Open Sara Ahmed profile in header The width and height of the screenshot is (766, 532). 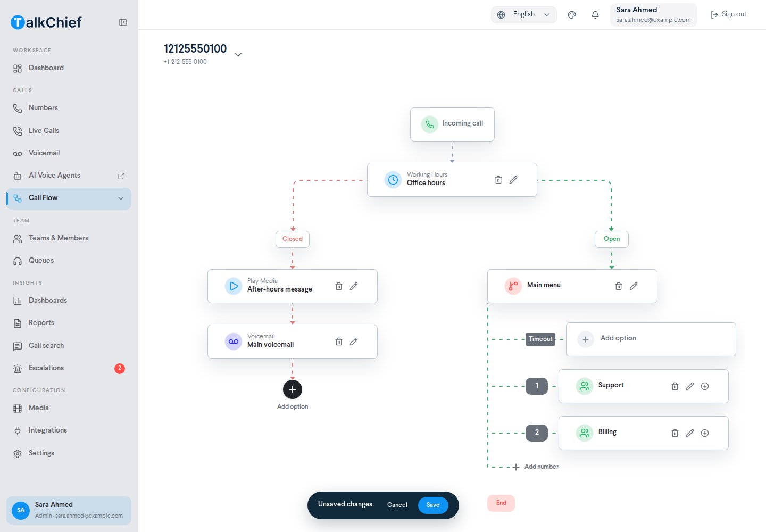pyautogui.click(x=654, y=15)
